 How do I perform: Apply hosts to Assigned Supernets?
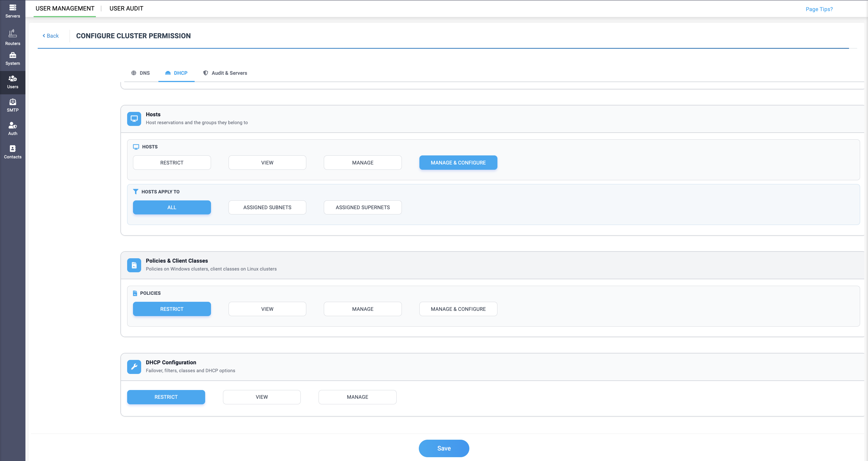[363, 207]
